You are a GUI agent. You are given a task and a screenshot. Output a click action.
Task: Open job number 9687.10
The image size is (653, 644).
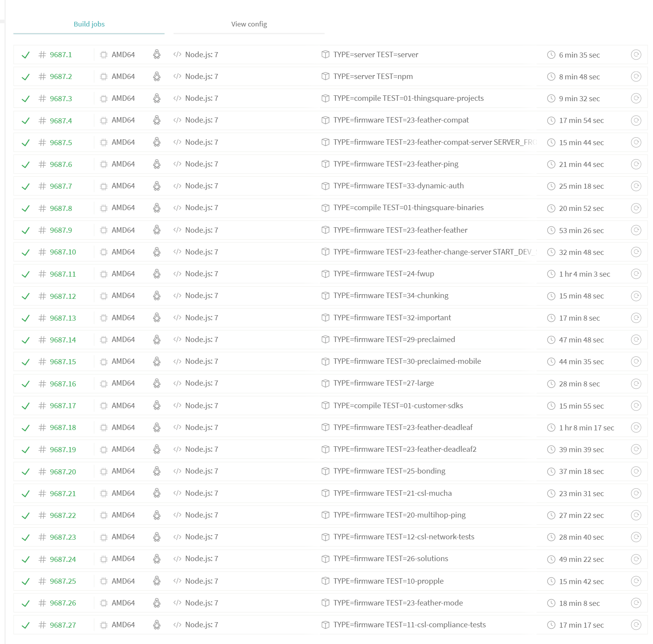point(63,252)
